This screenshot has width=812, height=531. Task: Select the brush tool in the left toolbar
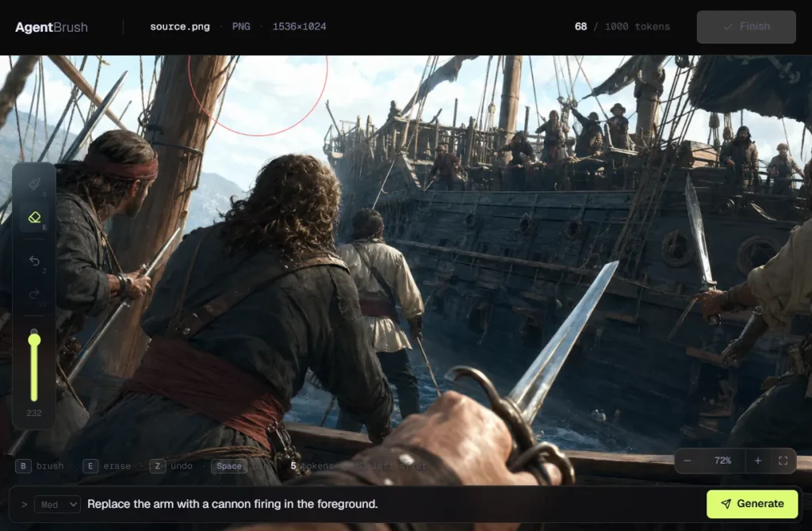click(34, 184)
